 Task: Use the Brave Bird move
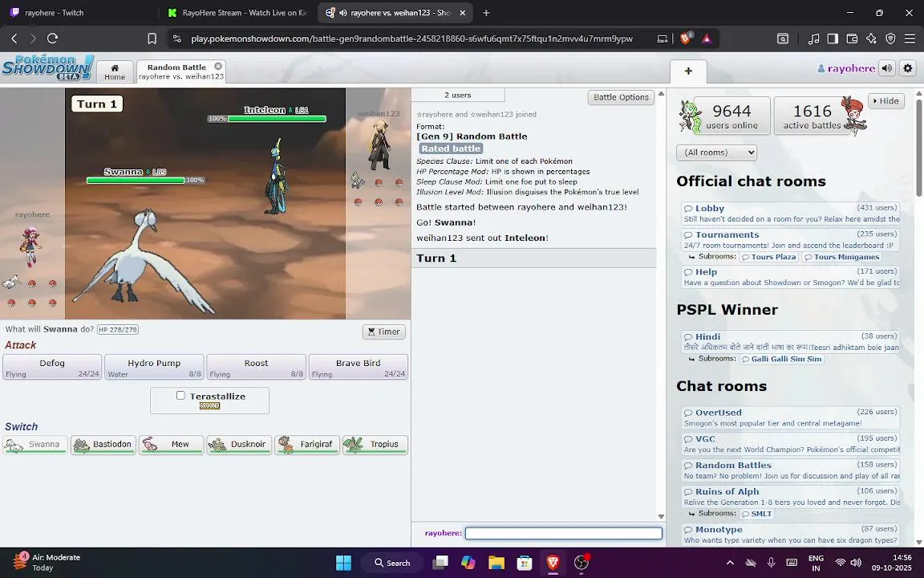(x=359, y=367)
